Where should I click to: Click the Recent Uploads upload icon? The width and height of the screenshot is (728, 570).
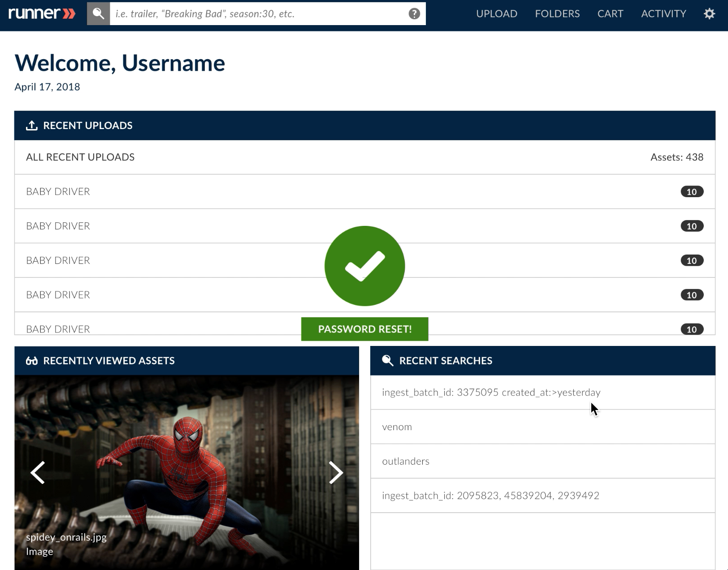(x=32, y=125)
